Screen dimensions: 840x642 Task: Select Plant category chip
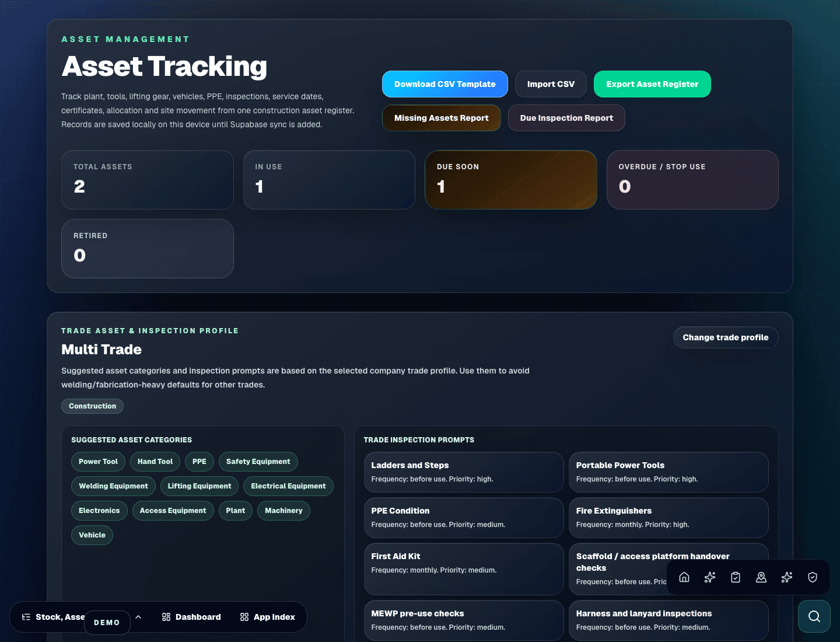click(x=236, y=511)
